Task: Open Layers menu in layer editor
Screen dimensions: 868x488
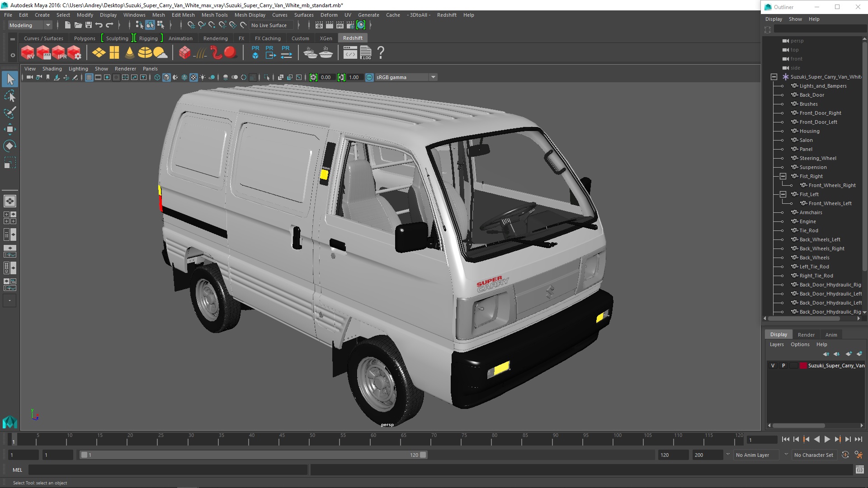Action: (x=777, y=344)
